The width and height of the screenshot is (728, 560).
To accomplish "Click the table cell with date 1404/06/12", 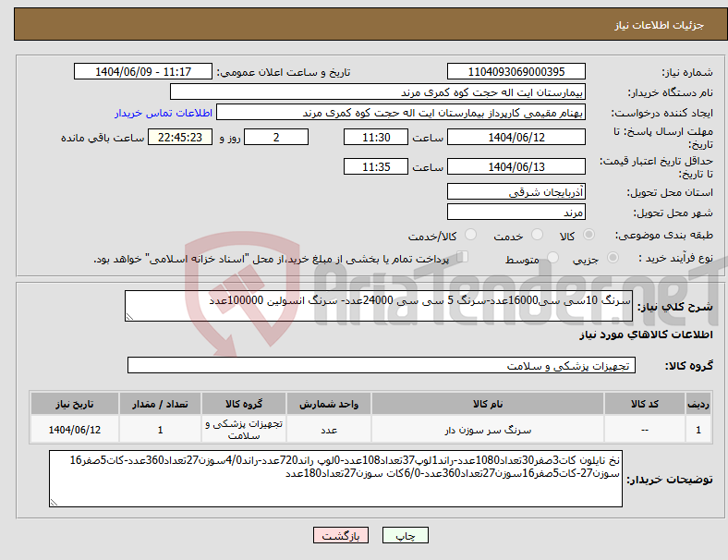I will [x=75, y=430].
